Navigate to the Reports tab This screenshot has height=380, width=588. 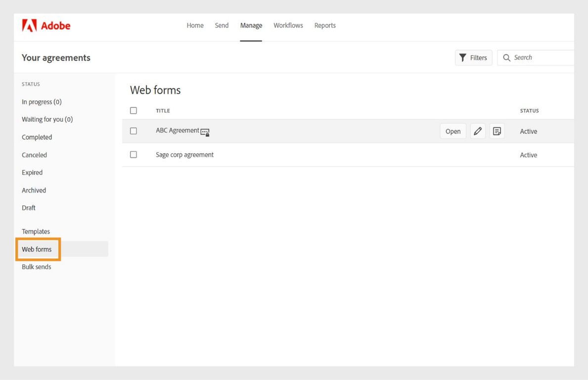tap(325, 26)
